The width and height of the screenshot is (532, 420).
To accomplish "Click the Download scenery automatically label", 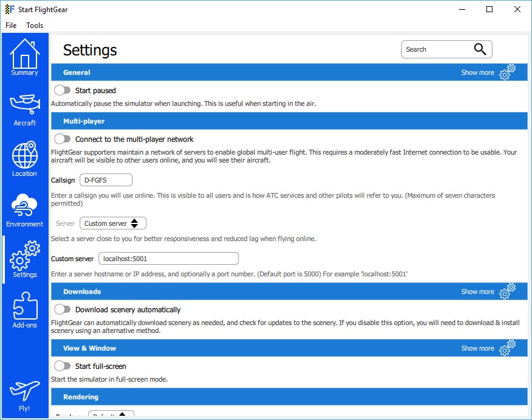I will point(128,310).
